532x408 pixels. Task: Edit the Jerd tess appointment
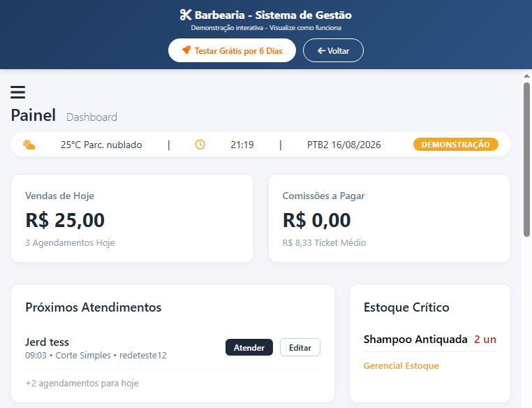tap(300, 347)
